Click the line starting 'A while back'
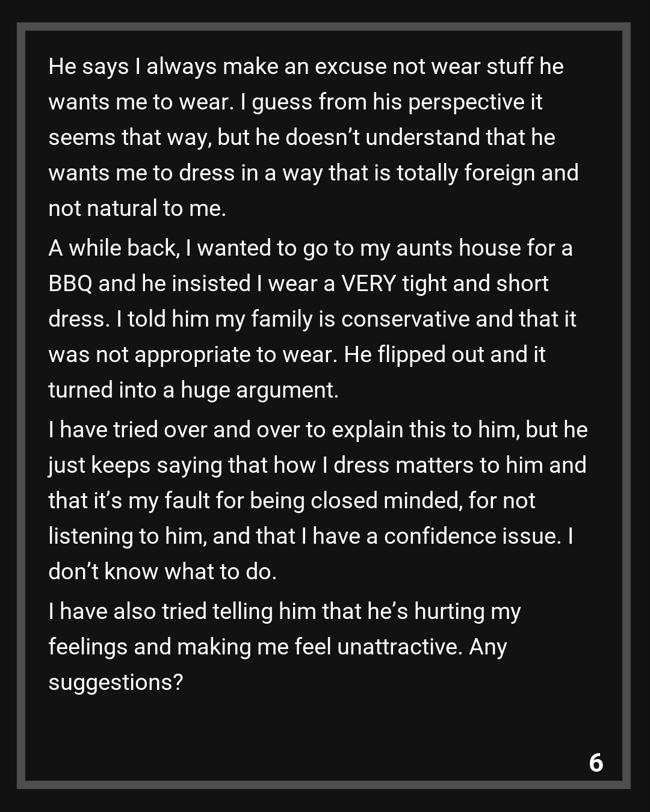The width and height of the screenshot is (650, 812). click(310, 248)
